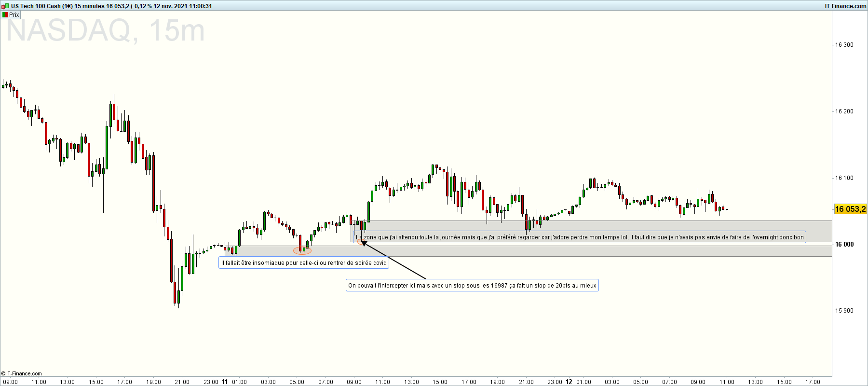Click the 15 900 price axis label
This screenshot has height=386, width=868.
tap(844, 311)
